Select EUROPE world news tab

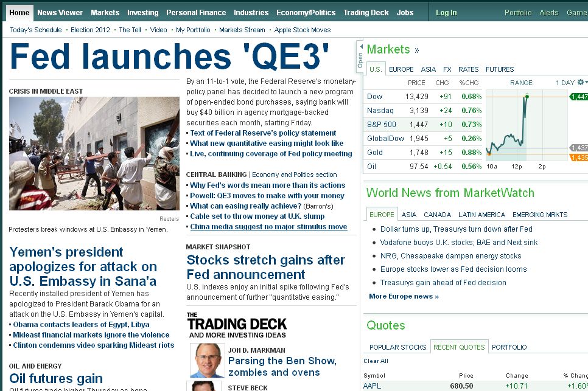click(x=382, y=215)
